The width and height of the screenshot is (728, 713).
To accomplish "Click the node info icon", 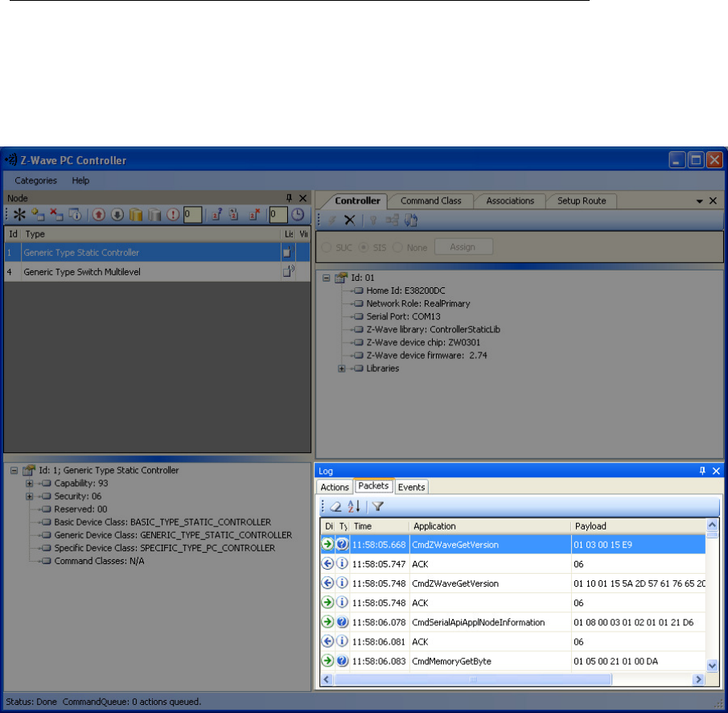I will point(76,215).
